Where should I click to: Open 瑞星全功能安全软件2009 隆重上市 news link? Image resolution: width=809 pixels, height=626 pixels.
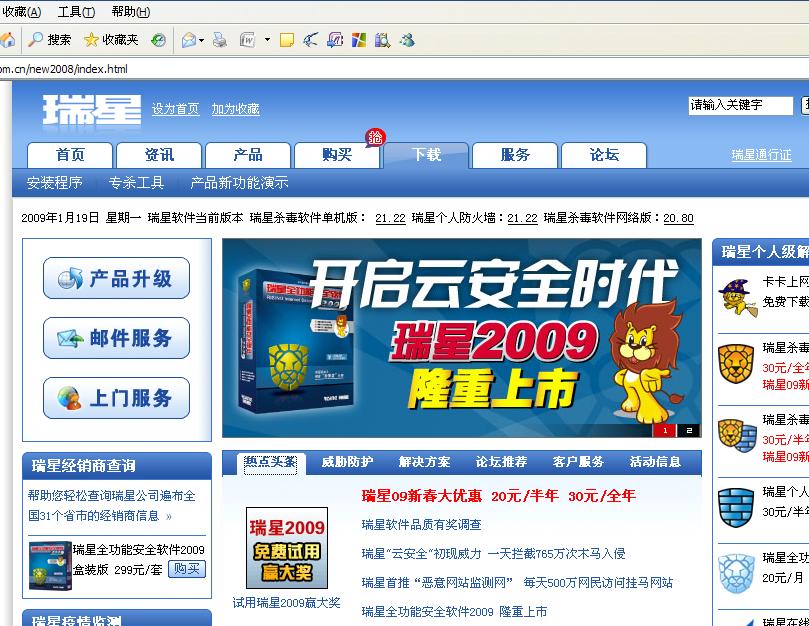coord(455,612)
